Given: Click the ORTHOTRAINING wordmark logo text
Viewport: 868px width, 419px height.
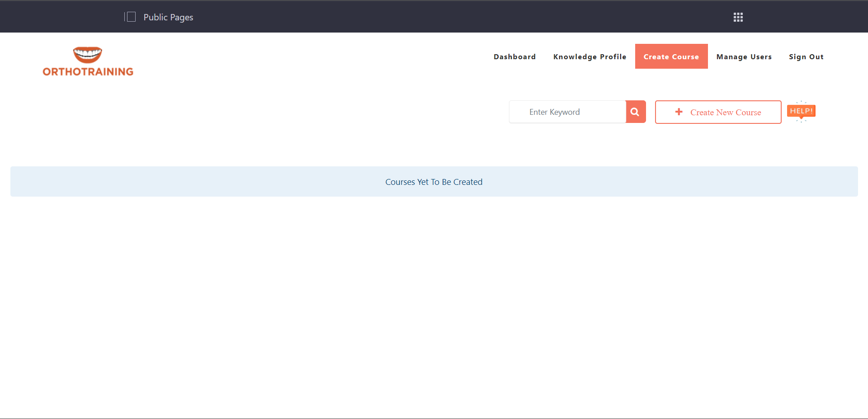Looking at the screenshot, I should coord(88,72).
